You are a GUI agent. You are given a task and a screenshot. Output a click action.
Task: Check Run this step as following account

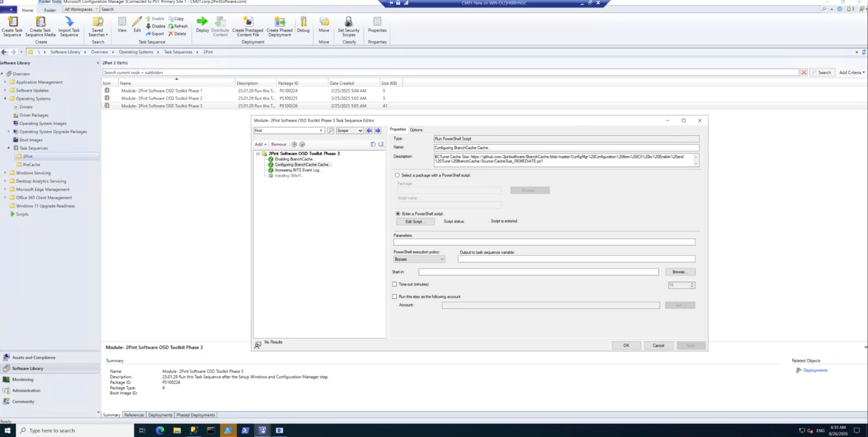pos(395,296)
